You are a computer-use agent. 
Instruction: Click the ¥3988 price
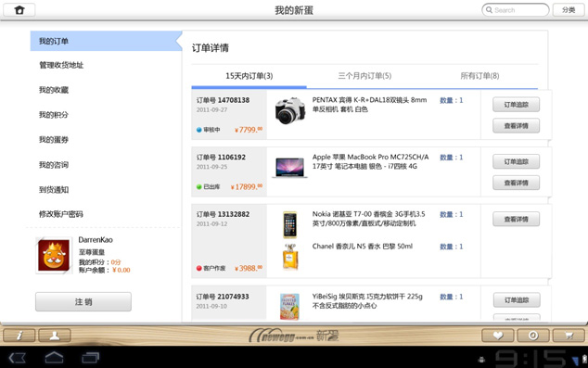[x=249, y=268]
